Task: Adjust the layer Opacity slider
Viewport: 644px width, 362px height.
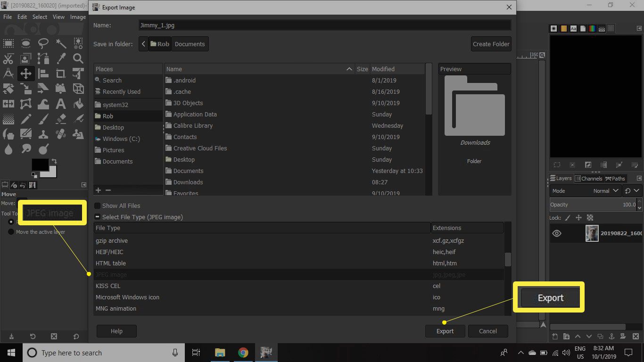Action: [594, 205]
